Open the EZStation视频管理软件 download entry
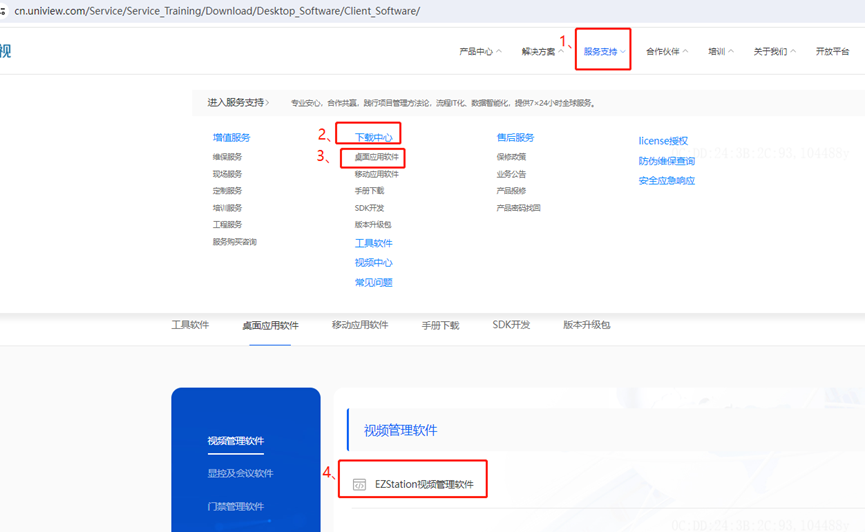Image resolution: width=865 pixels, height=532 pixels. 424,484
